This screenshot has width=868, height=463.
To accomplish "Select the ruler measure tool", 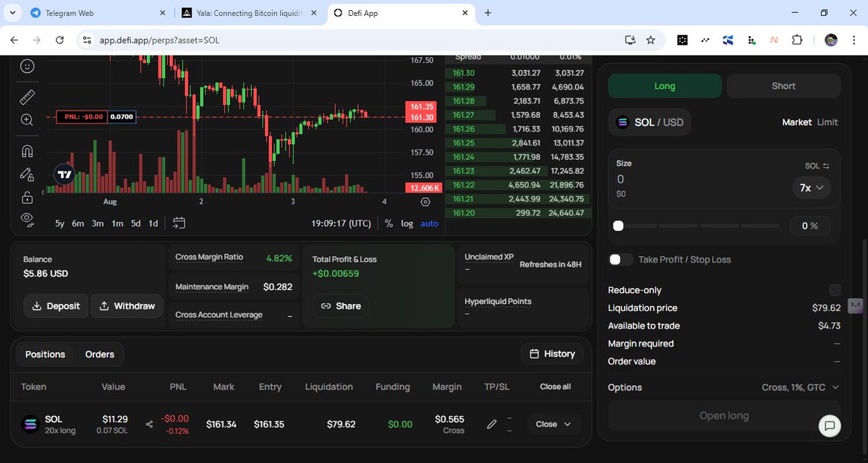I will [27, 96].
